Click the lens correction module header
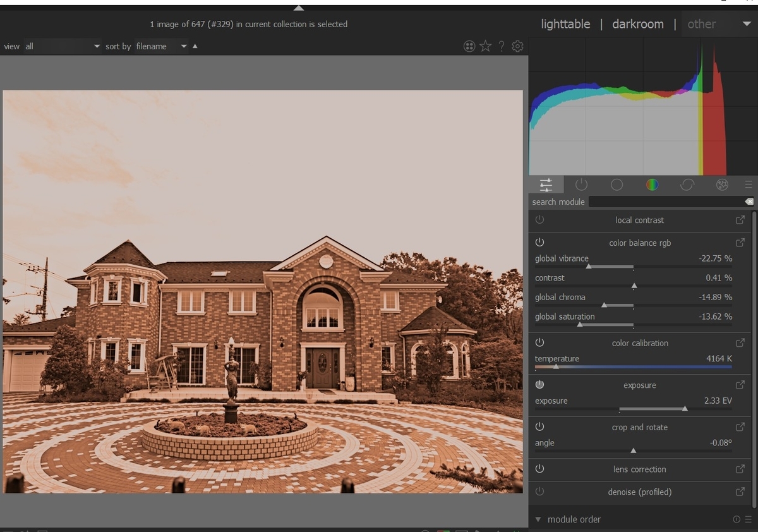 640,469
